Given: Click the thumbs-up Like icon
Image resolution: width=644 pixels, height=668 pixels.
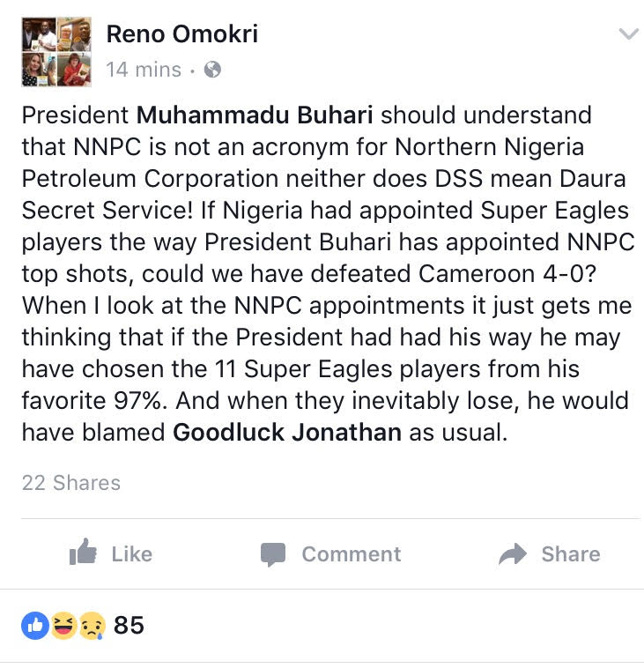Looking at the screenshot, I should 83,552.
